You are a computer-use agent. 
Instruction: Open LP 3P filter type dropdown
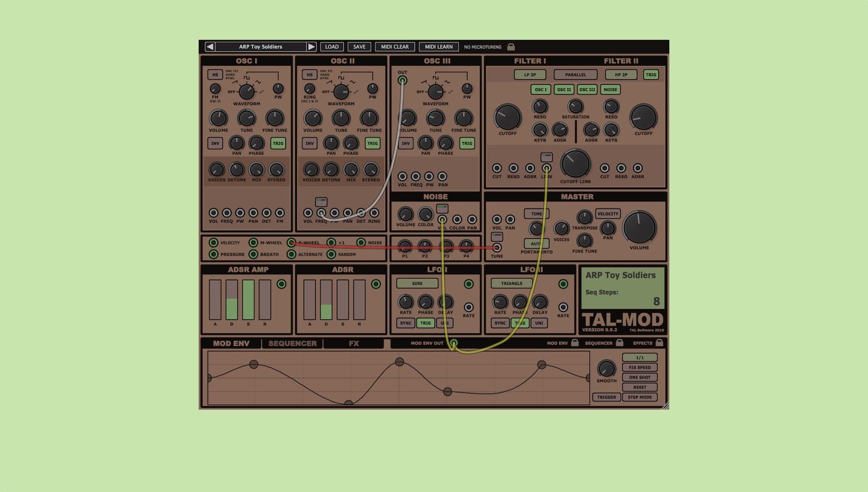[530, 75]
